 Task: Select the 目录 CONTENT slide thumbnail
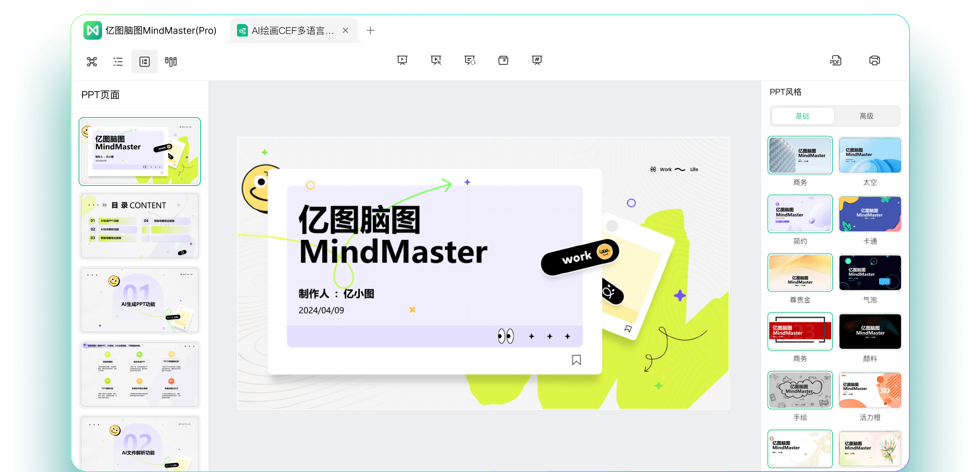[140, 226]
